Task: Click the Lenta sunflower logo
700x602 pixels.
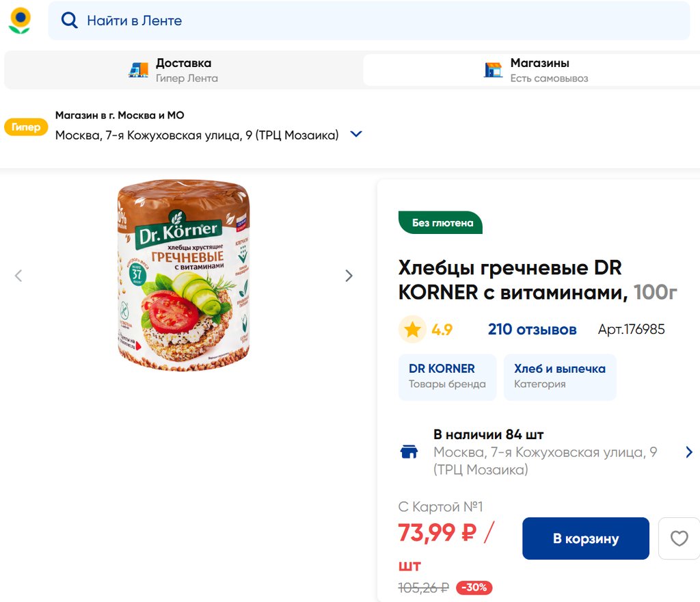Action: [20, 21]
